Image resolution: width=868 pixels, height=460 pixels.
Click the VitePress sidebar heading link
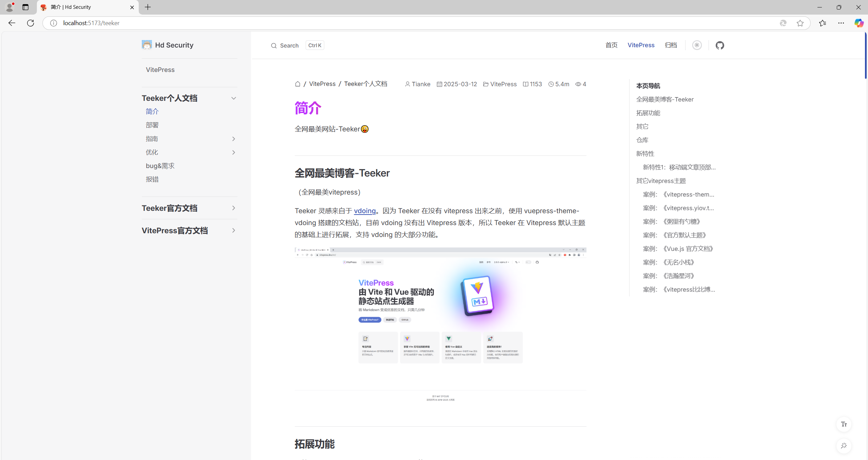coord(160,70)
